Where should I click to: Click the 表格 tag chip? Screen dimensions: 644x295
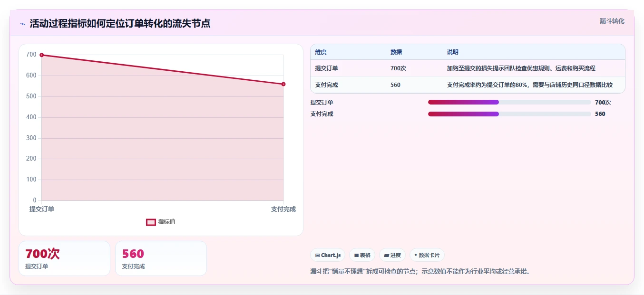point(362,255)
